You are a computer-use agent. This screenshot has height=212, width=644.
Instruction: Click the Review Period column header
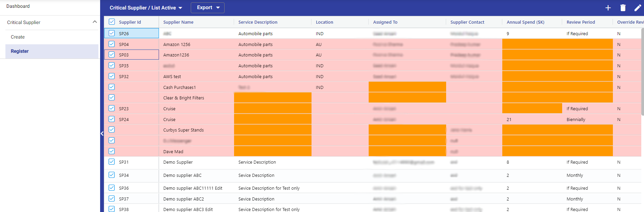pyautogui.click(x=580, y=22)
